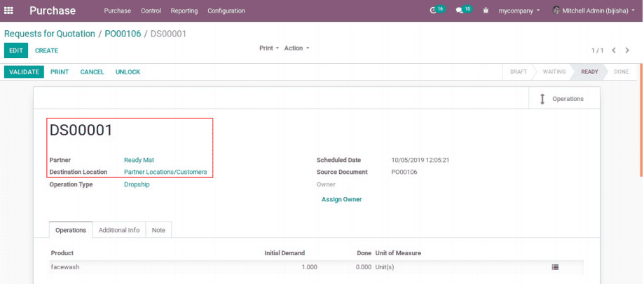Go to previous record arrow
Screen dimensions: 644x284
click(x=614, y=50)
